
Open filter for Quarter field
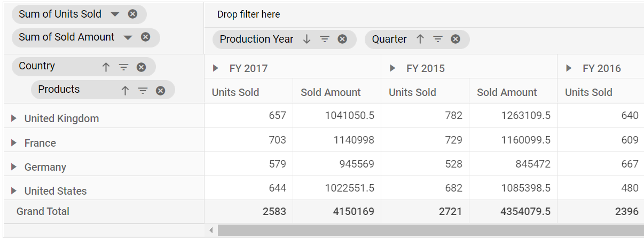coord(438,39)
